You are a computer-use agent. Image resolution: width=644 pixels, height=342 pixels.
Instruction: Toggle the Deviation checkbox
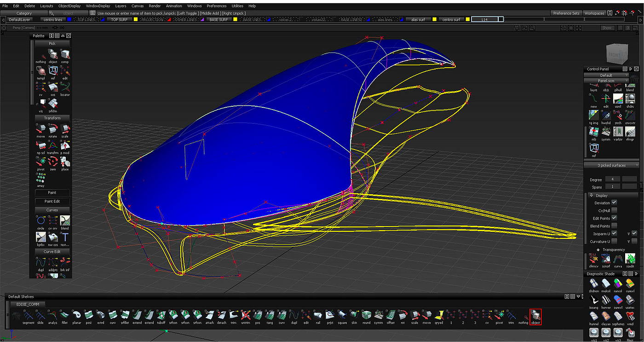(x=614, y=203)
